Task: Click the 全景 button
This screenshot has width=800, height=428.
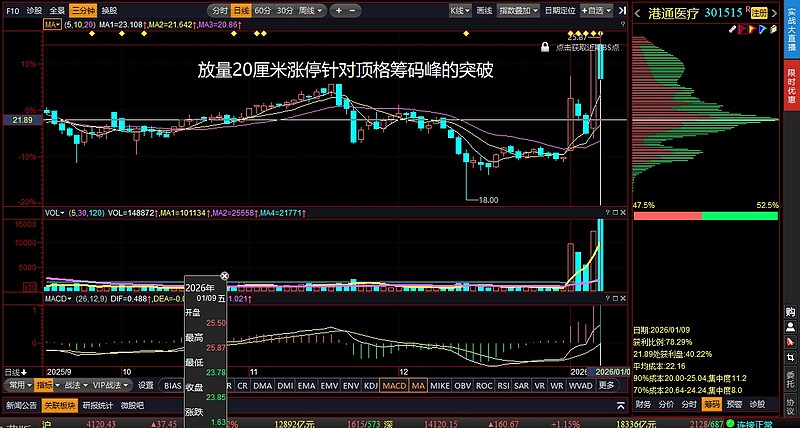Action: 57,10
